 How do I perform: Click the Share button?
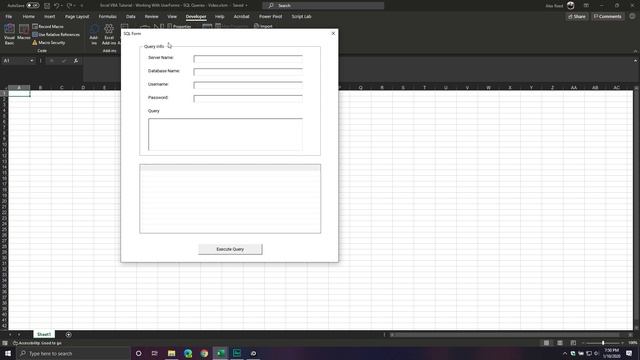tap(577, 17)
